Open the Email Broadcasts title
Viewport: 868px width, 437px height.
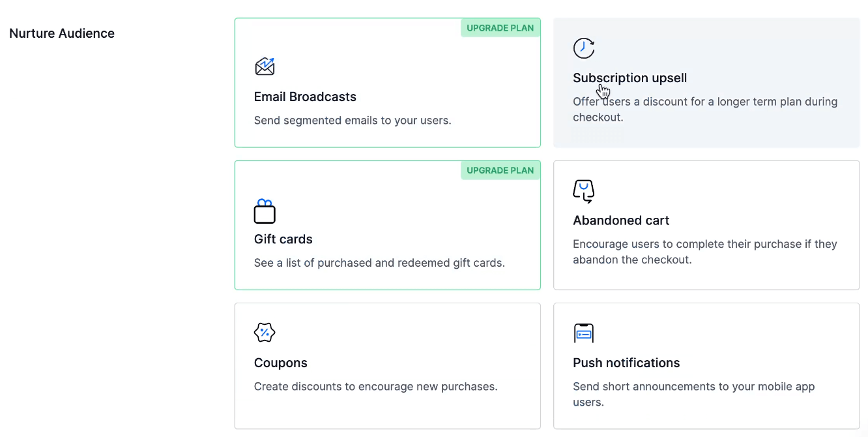(305, 97)
